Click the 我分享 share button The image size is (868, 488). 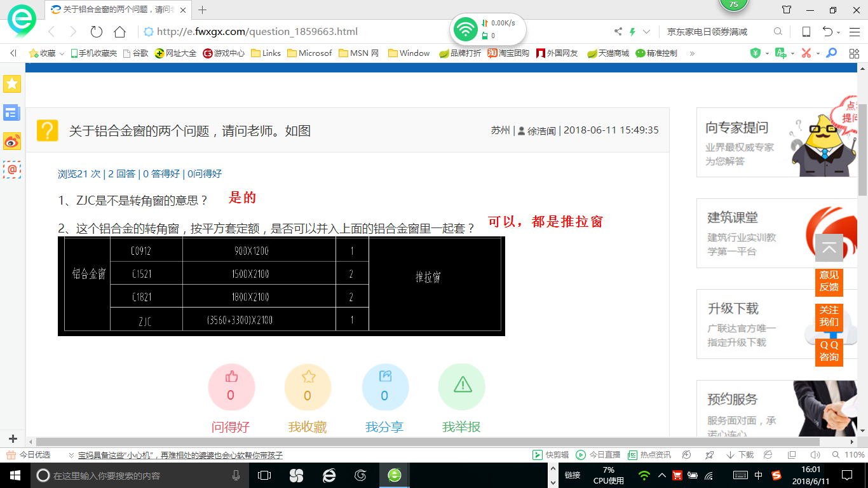pos(384,387)
